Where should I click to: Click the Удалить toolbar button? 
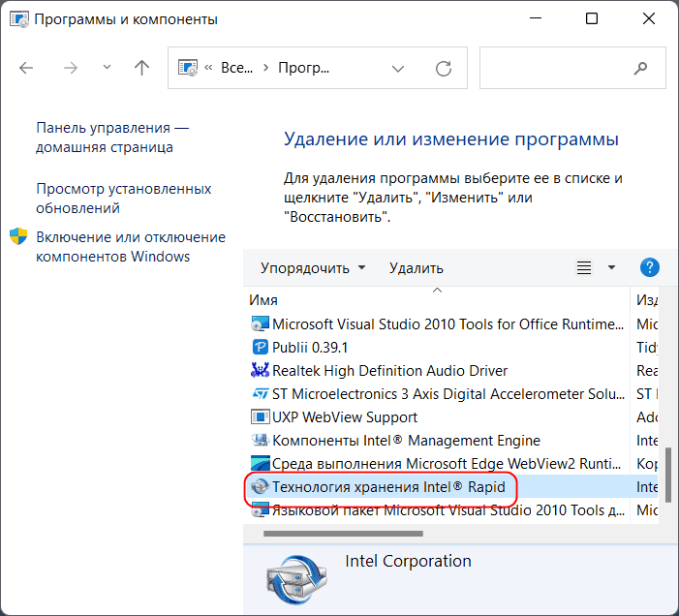point(417,268)
